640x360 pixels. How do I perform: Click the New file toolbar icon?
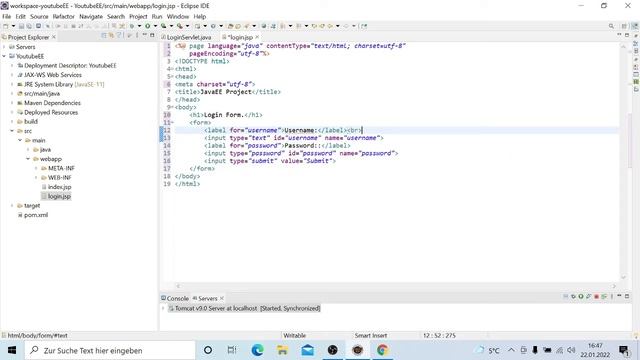click(6, 26)
